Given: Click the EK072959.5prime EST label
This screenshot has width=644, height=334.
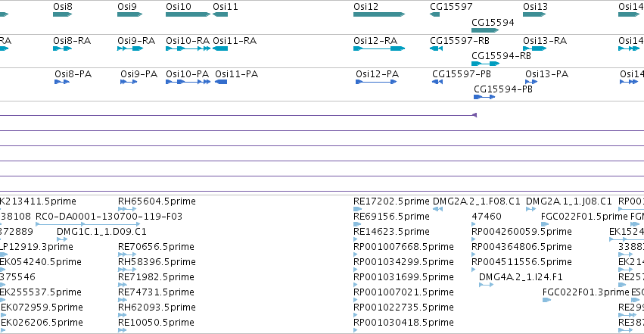Looking at the screenshot, I should coord(42,307).
